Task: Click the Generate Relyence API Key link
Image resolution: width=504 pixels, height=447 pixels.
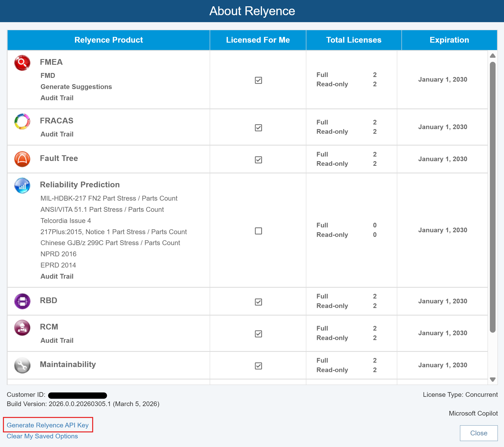Action: [x=48, y=425]
